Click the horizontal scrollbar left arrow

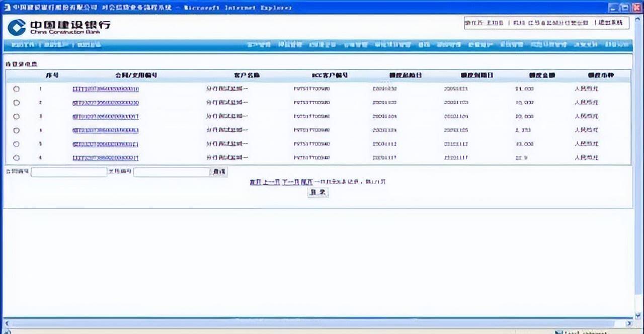point(7,323)
